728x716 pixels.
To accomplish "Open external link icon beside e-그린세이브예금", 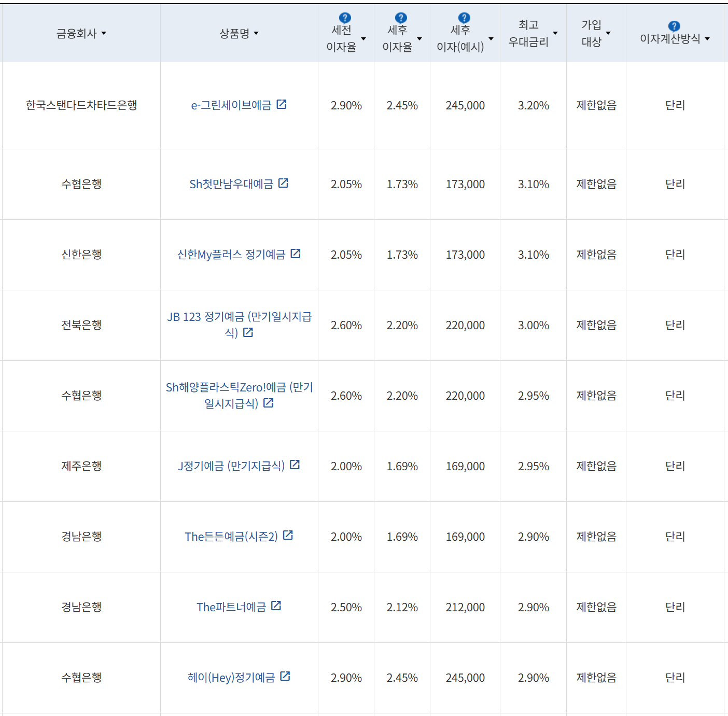I will [282, 104].
